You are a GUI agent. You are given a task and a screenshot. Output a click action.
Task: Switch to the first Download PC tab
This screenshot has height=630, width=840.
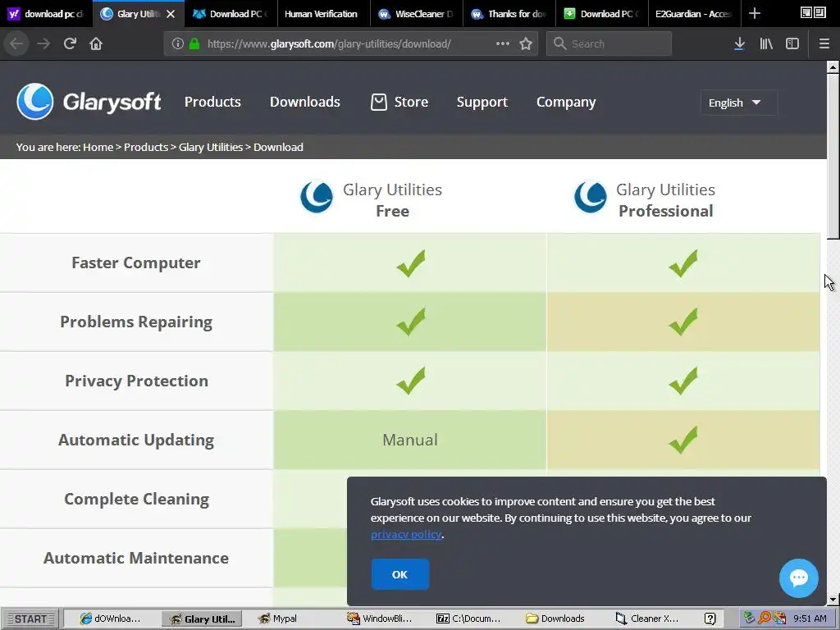pyautogui.click(x=231, y=14)
